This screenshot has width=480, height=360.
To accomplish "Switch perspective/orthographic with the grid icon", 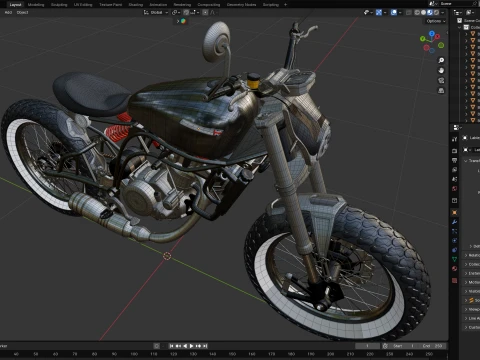I will (441, 90).
